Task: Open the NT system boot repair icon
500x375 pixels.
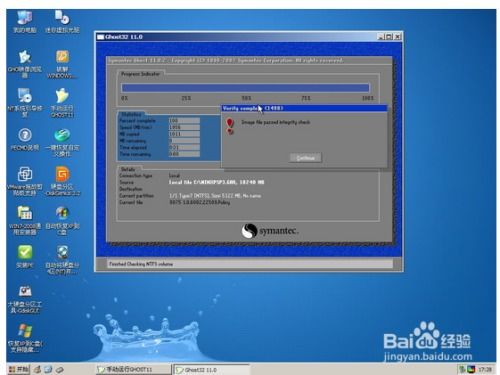Action: coord(25,103)
